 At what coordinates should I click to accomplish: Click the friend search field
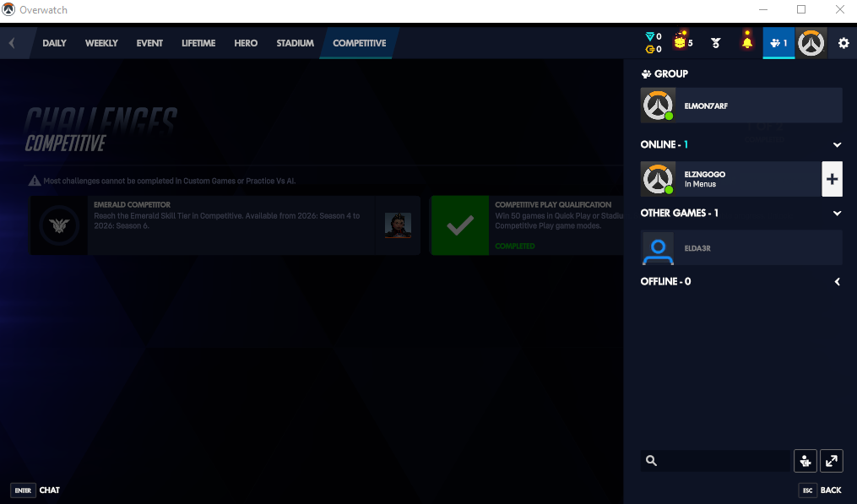coord(717,461)
